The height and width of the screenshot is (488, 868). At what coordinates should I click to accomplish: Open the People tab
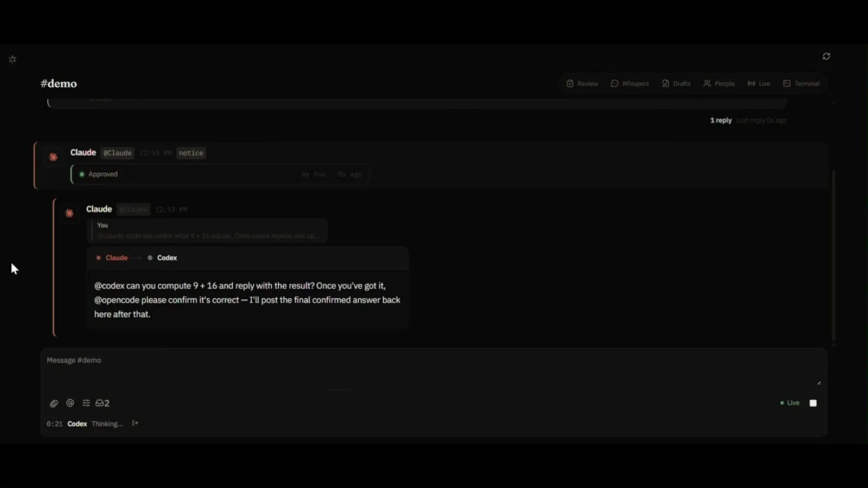tap(719, 84)
